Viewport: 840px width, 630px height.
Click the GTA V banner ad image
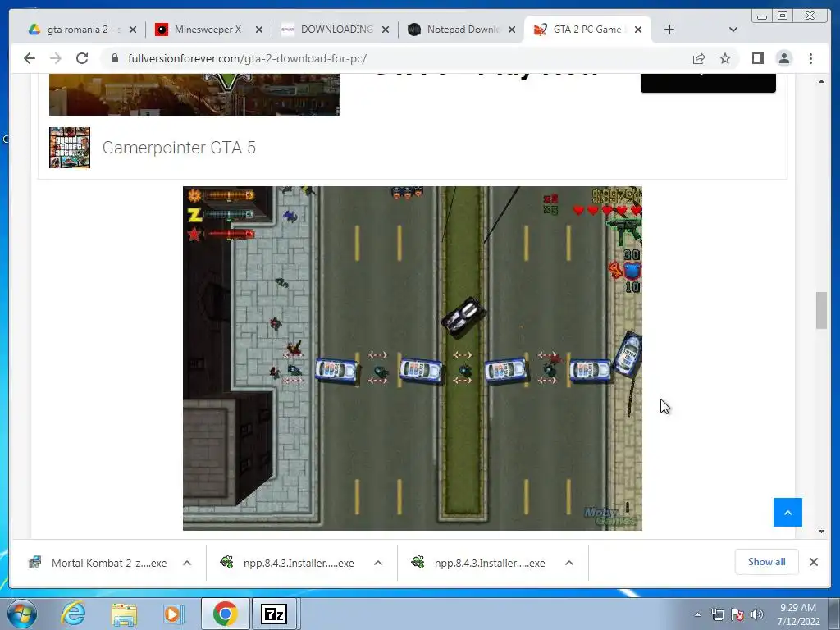point(194,94)
